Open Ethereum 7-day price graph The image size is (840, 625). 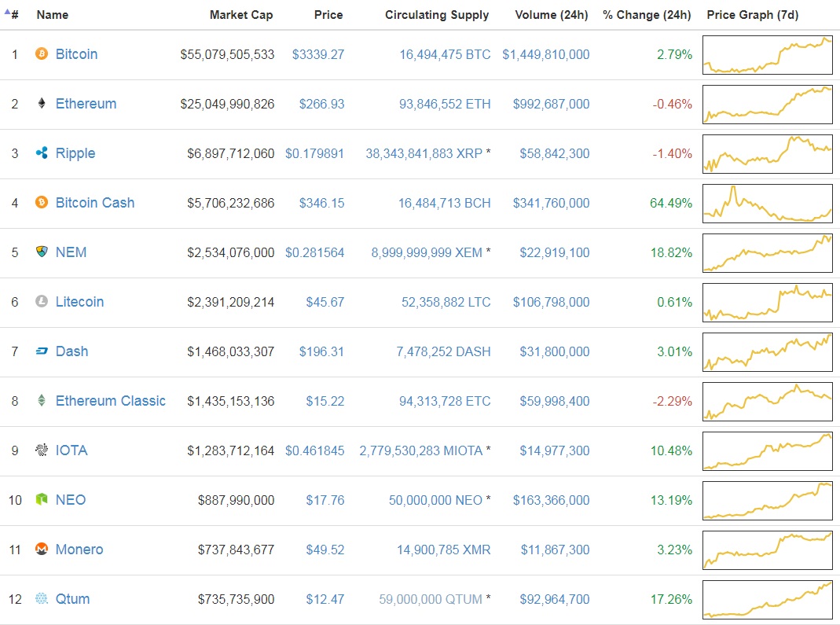[767, 104]
